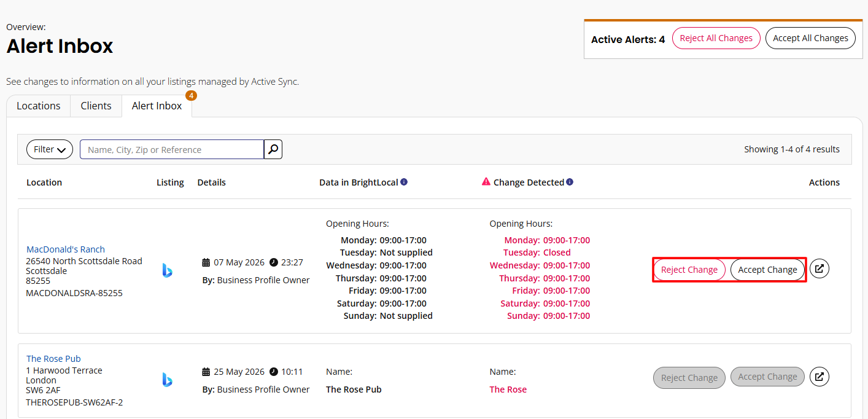Click calendar icon beside 25 May 2026
868x419 pixels.
coord(206,372)
